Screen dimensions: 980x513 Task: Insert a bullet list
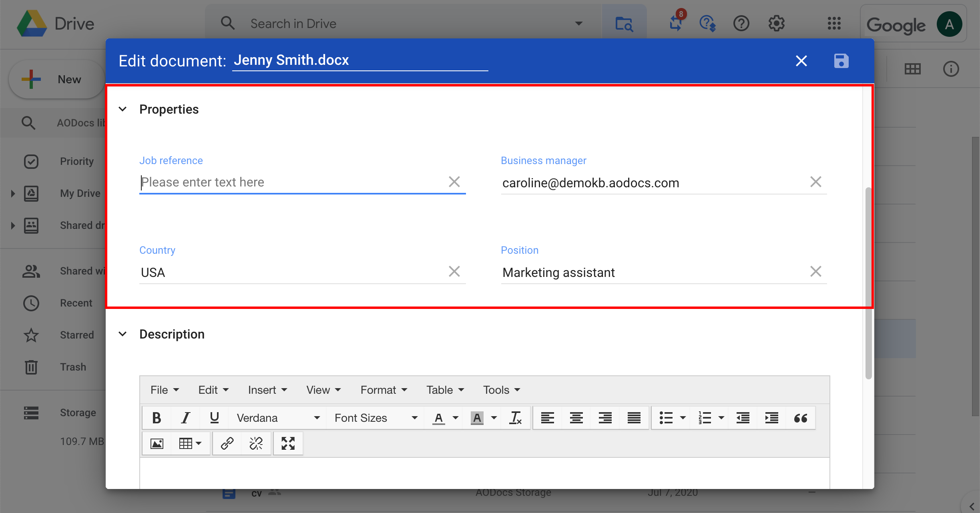click(666, 418)
